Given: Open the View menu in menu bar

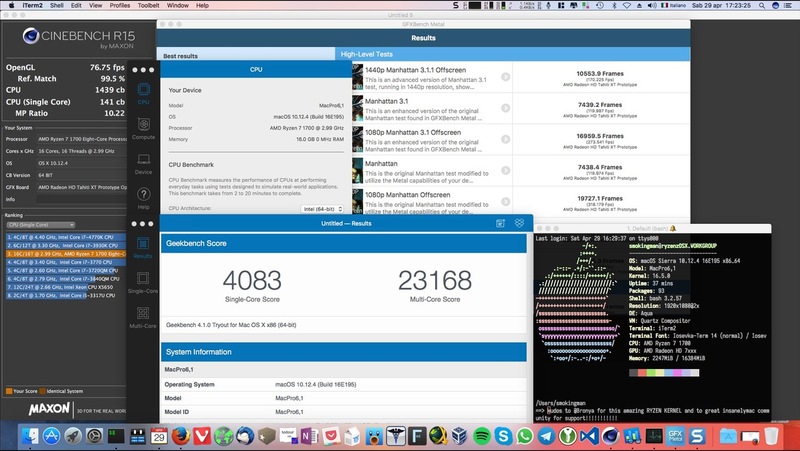Looking at the screenshot, I should 95,5.
